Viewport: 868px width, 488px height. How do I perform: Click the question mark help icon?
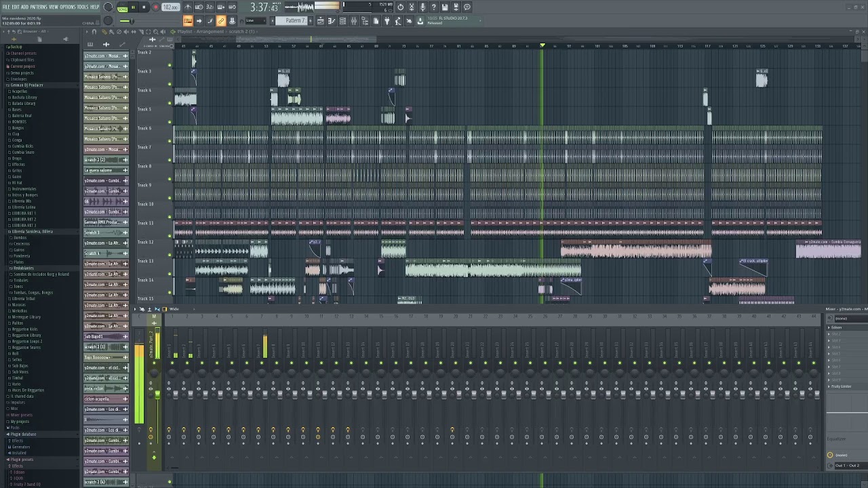434,7
